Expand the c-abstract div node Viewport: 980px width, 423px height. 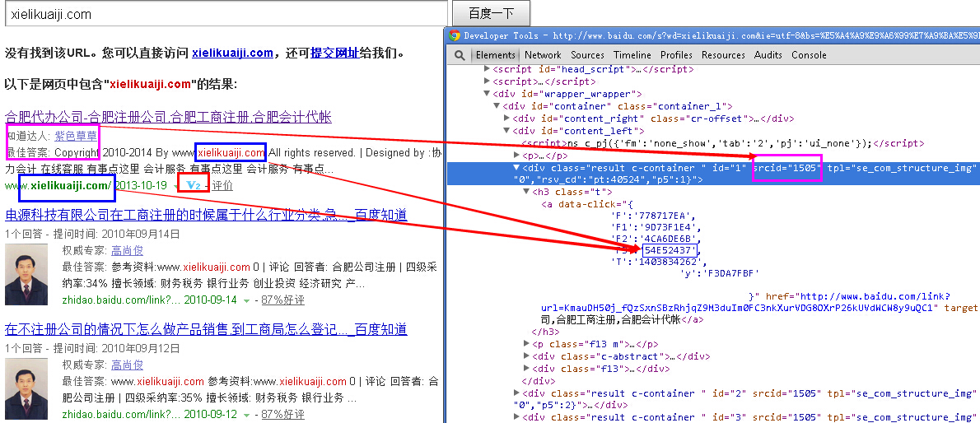pos(527,357)
